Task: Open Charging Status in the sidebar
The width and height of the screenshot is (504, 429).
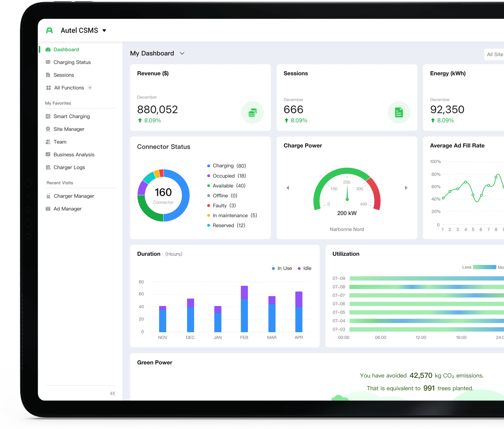Action: click(x=72, y=62)
